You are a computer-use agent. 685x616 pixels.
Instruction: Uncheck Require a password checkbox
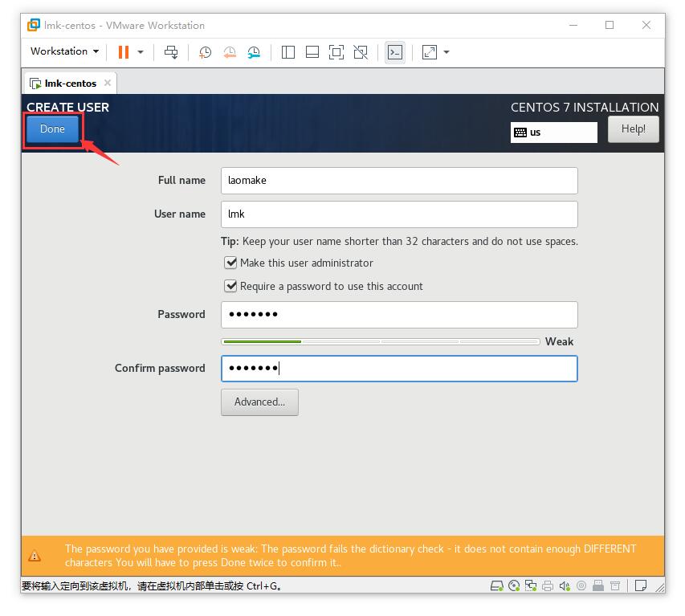230,286
